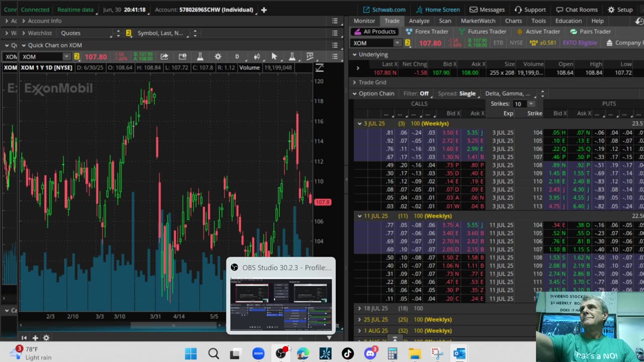Select the Forex Trader sub-tab

427,32
